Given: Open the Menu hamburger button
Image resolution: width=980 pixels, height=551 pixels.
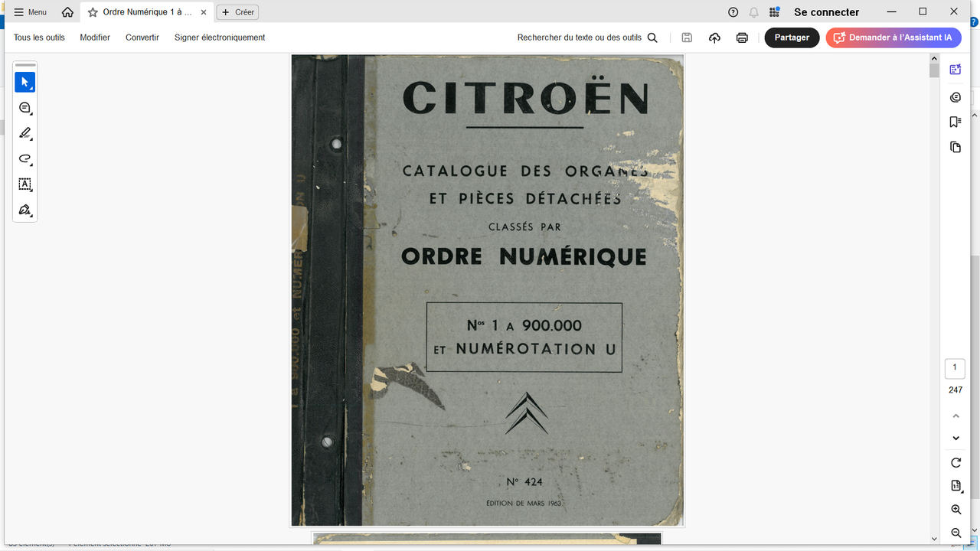Looking at the screenshot, I should 30,12.
